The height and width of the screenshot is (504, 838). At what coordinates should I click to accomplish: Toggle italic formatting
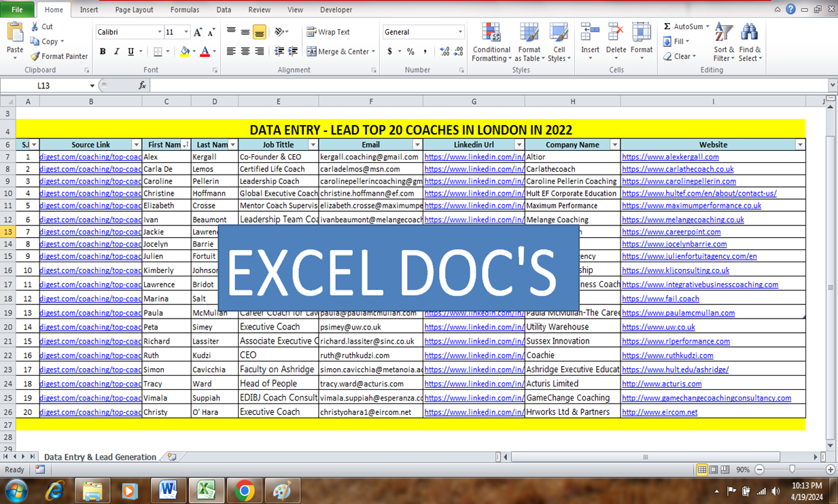coord(116,52)
